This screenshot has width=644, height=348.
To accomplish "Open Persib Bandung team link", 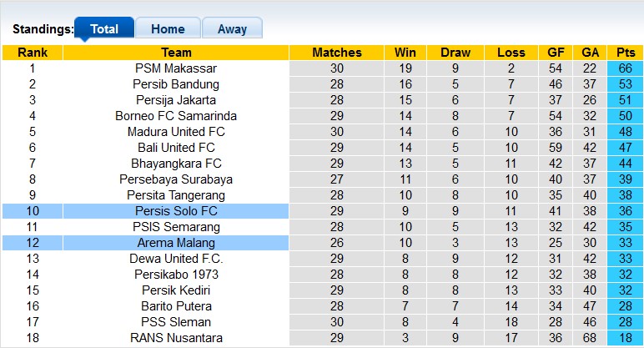I will point(176,84).
